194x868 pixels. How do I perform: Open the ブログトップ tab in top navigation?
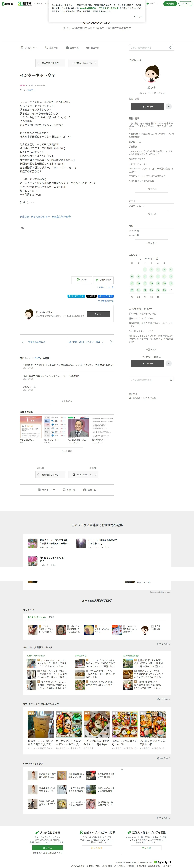coord(29,47)
